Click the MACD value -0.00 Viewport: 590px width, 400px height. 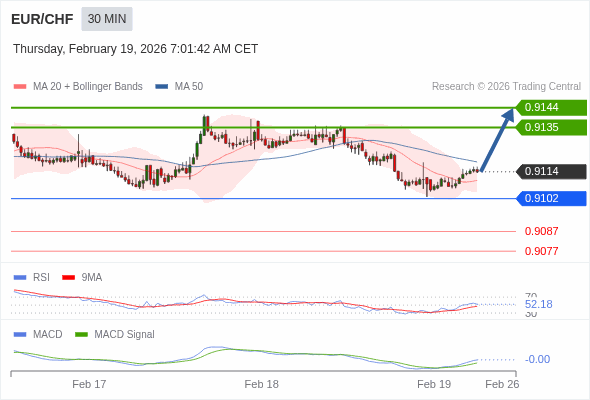click(x=537, y=359)
